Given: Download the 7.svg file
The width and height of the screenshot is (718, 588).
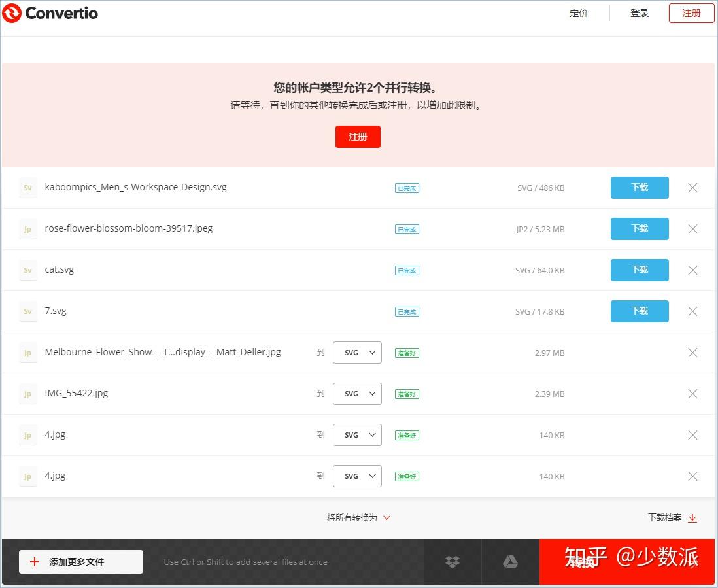Looking at the screenshot, I should pyautogui.click(x=640, y=311).
